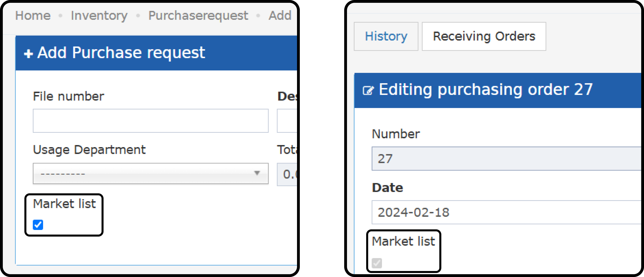Screen dimensions: 644x277
Task: Click the Total field showing 0.
Action: point(287,174)
